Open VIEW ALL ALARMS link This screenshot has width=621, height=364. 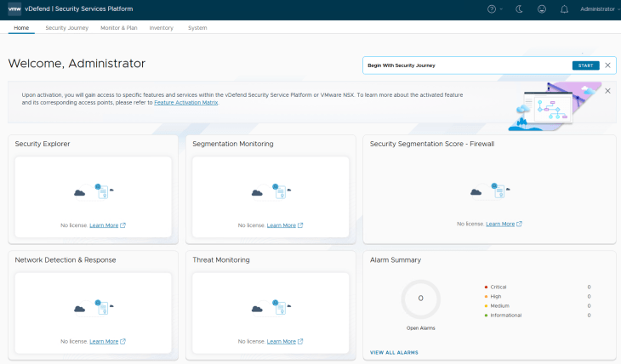click(x=394, y=352)
